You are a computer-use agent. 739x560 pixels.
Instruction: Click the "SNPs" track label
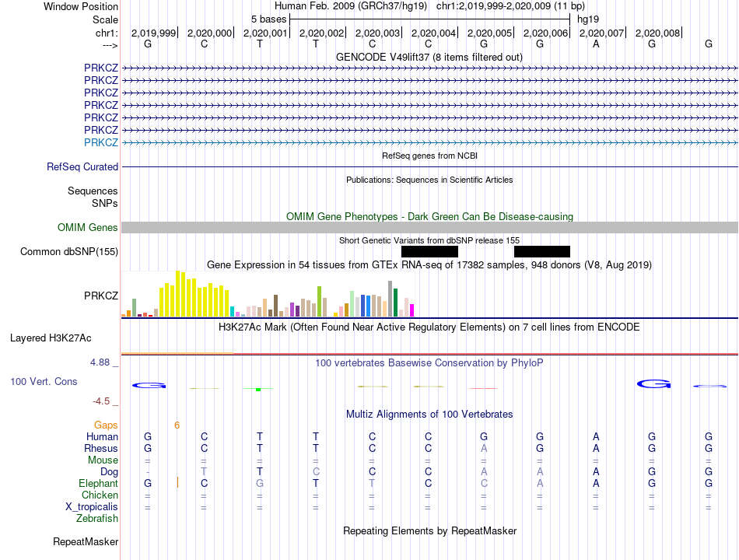[x=105, y=203]
